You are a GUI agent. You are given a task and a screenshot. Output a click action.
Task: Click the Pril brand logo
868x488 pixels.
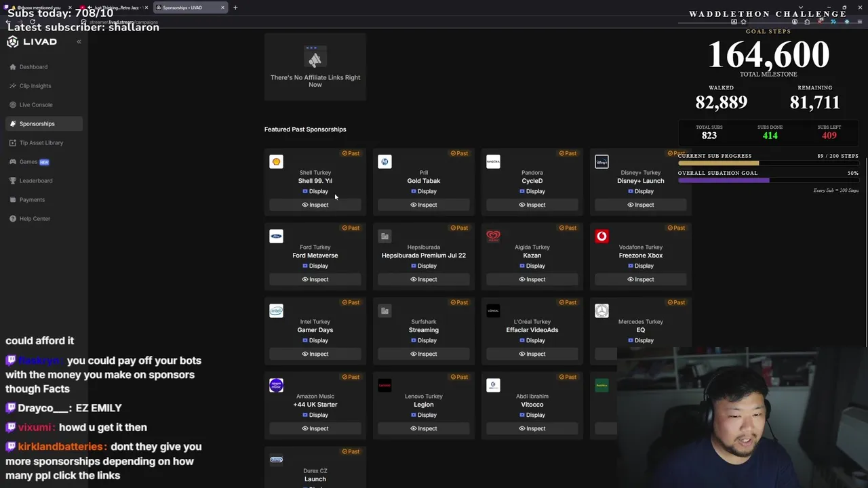384,161
